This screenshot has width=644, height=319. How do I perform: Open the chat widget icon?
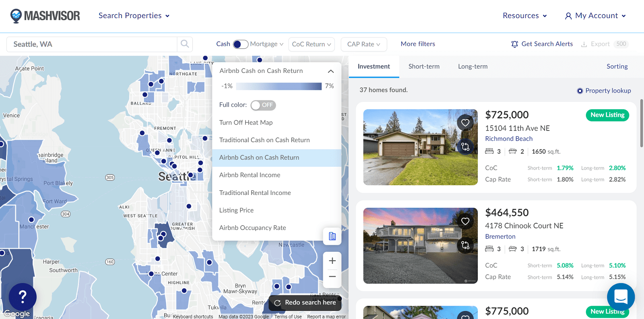(x=621, y=297)
